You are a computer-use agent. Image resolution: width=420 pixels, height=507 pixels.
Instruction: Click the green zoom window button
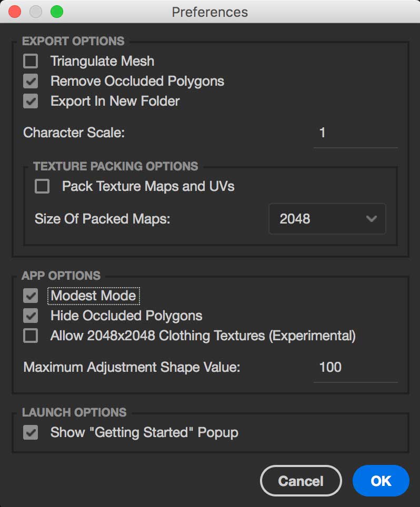click(56, 12)
